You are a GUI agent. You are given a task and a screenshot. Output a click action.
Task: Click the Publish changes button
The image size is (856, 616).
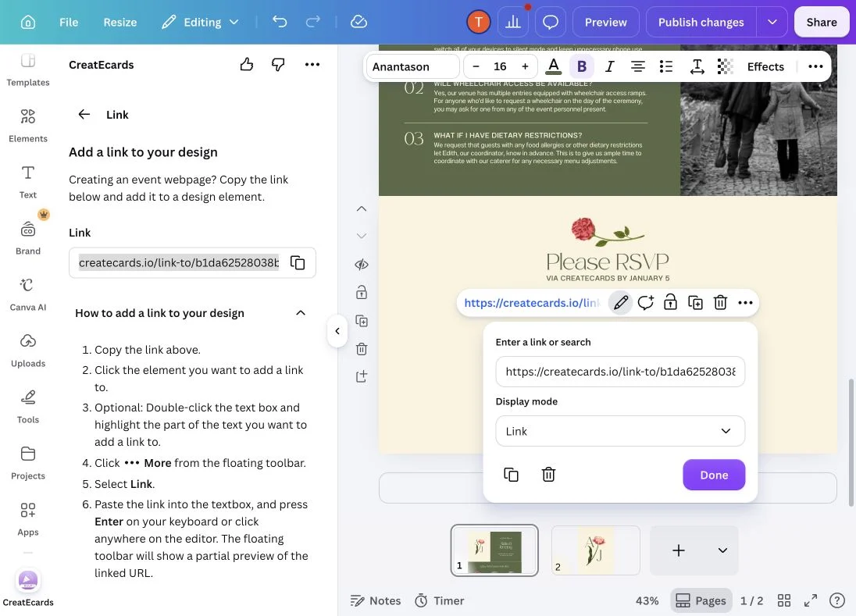(x=701, y=23)
